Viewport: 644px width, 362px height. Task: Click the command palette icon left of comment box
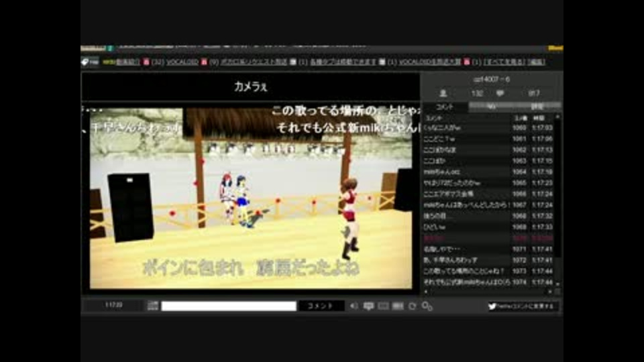coord(153,306)
